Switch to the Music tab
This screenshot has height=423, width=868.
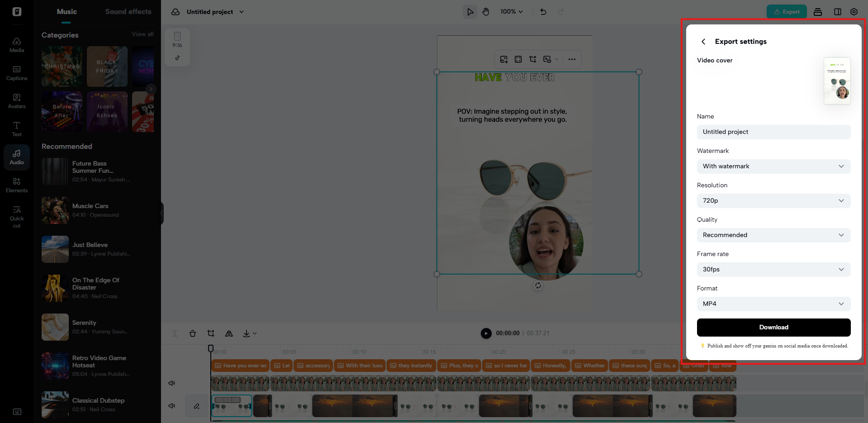66,12
